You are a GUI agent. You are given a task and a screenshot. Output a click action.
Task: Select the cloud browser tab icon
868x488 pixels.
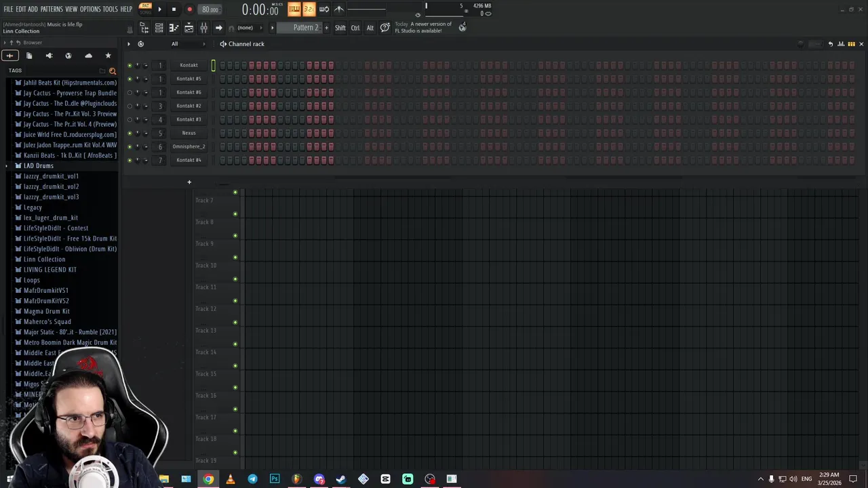[88, 56]
